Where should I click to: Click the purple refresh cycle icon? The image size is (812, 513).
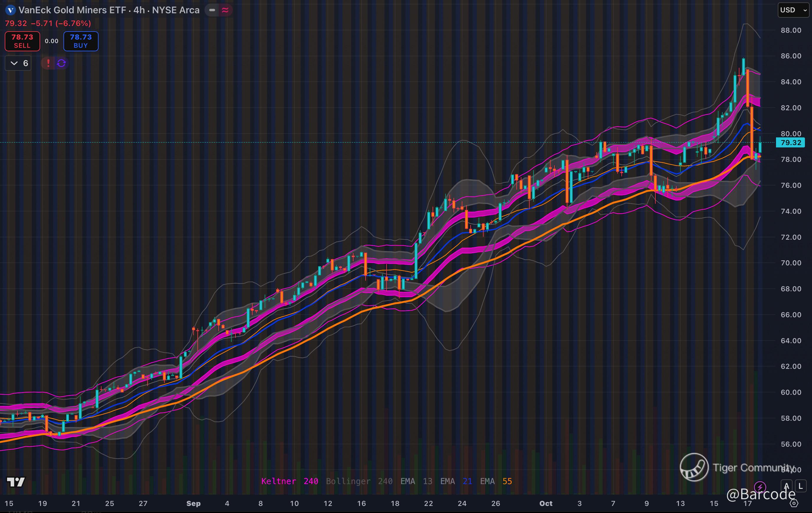[x=61, y=63]
